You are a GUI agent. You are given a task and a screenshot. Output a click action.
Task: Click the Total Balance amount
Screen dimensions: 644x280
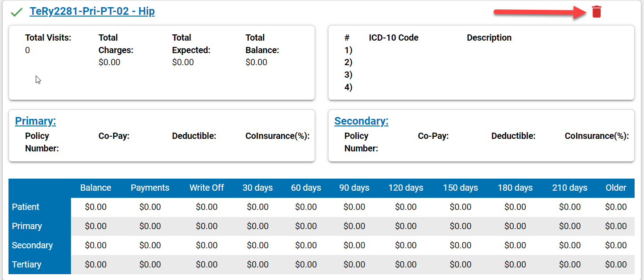256,63
